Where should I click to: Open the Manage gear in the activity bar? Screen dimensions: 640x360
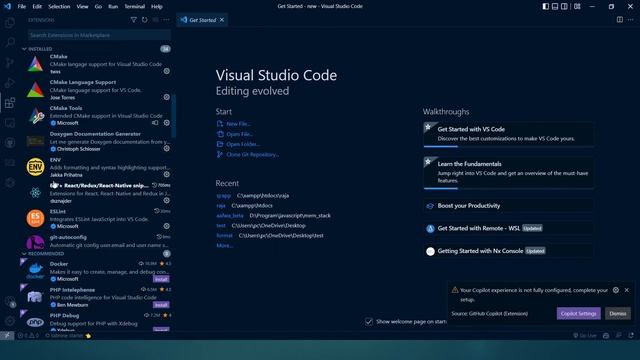coord(10,321)
